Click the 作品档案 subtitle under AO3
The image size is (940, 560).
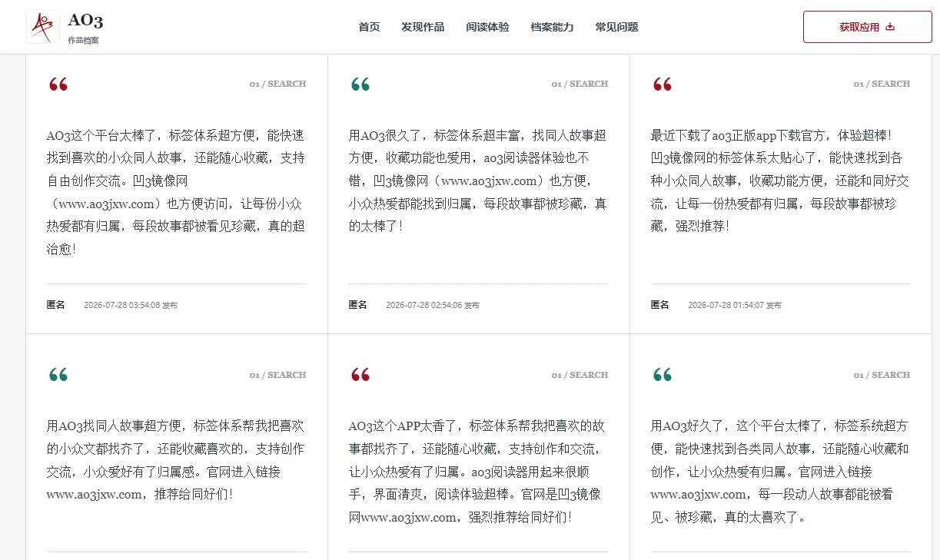pos(83,40)
